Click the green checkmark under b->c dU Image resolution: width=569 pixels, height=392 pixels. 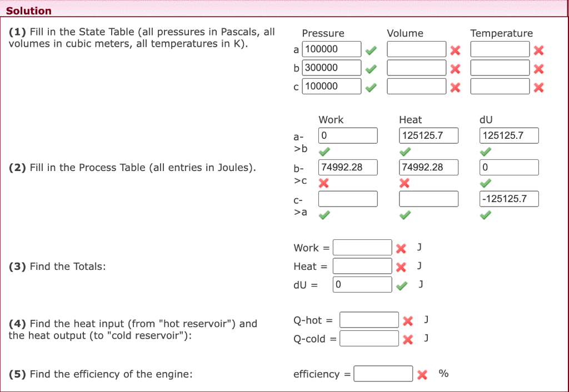coord(486,182)
